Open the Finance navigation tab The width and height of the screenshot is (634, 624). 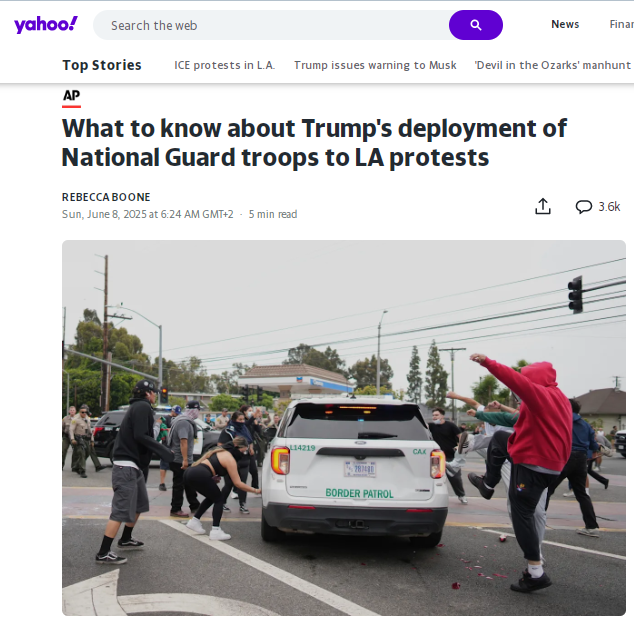(x=621, y=24)
